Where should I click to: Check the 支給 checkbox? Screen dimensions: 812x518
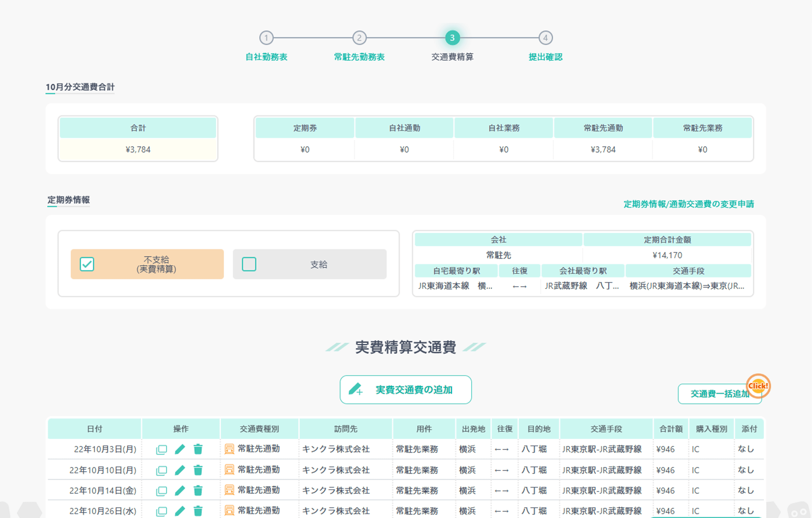click(x=249, y=264)
